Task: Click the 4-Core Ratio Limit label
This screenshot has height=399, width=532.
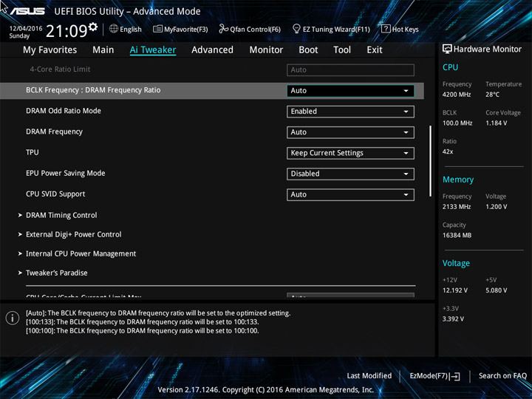Action: point(60,69)
